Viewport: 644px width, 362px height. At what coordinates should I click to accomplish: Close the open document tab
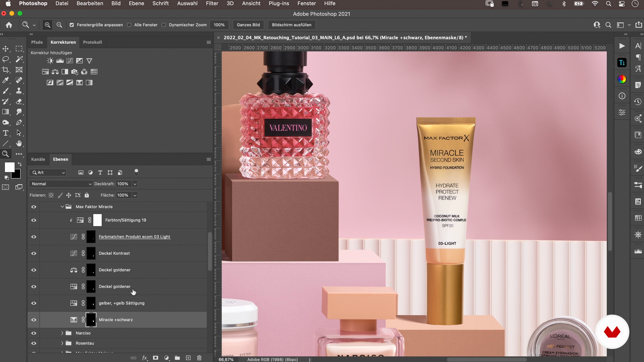219,38
